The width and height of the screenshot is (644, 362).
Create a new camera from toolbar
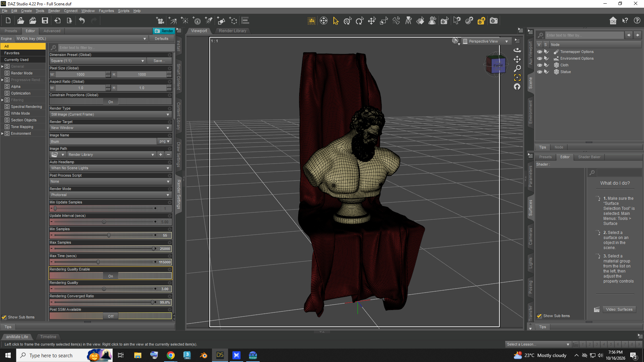160,21
